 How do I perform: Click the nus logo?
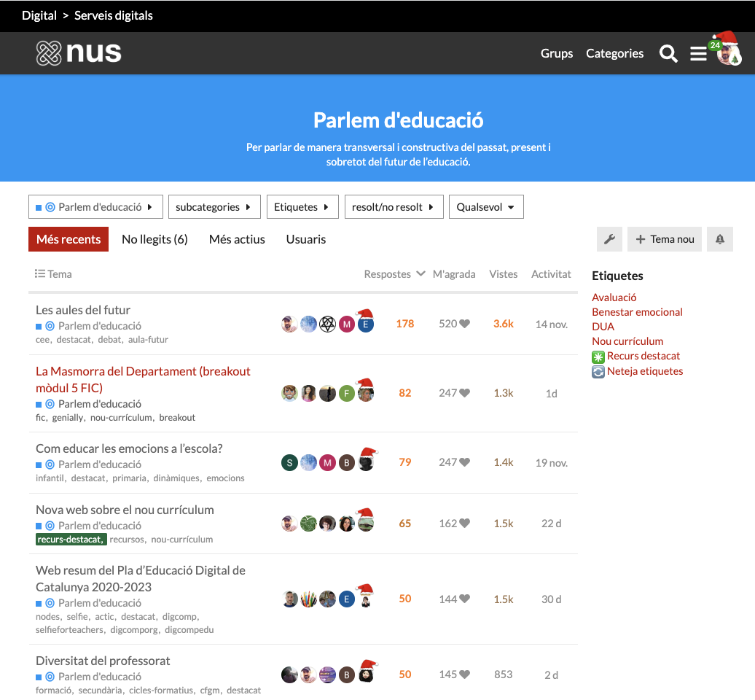79,53
